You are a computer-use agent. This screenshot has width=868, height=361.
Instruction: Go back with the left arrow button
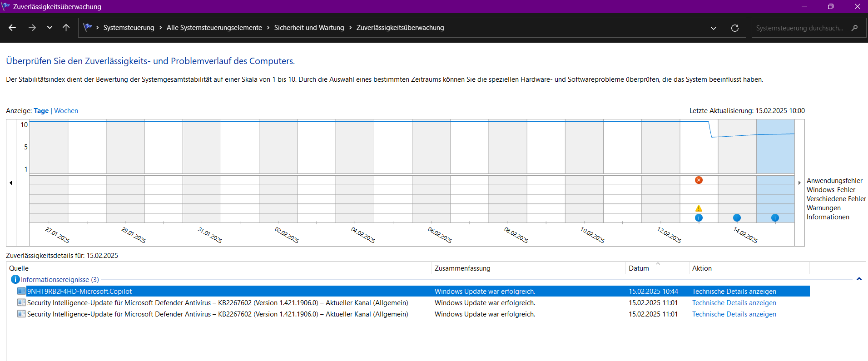point(12,28)
